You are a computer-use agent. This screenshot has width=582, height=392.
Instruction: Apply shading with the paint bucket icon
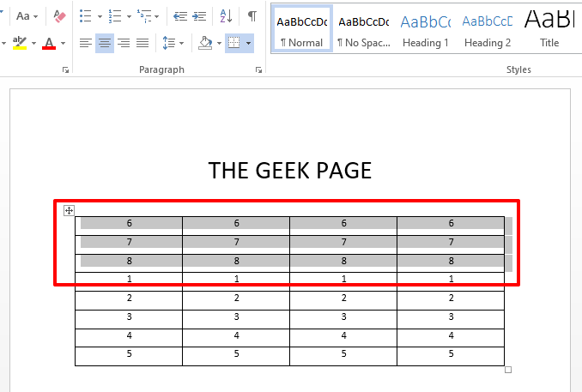coord(204,42)
